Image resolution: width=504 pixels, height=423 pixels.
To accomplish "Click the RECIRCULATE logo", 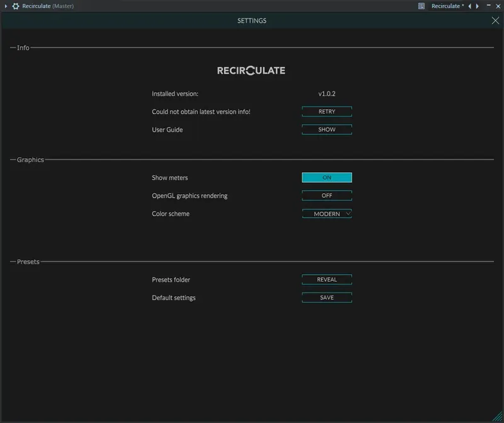I will coord(251,71).
